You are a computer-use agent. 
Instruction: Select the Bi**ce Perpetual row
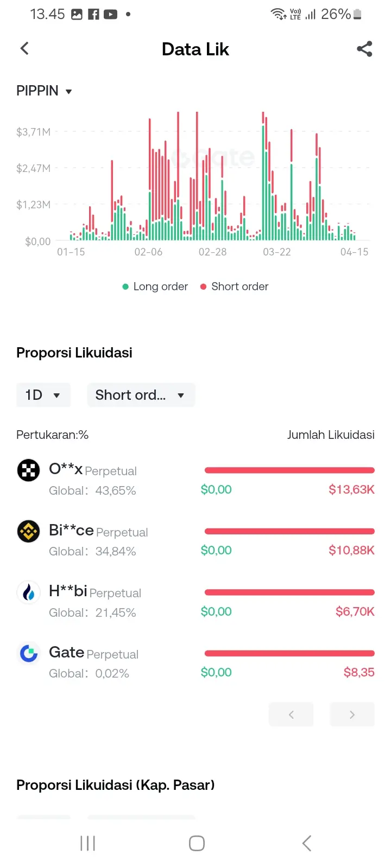195,541
